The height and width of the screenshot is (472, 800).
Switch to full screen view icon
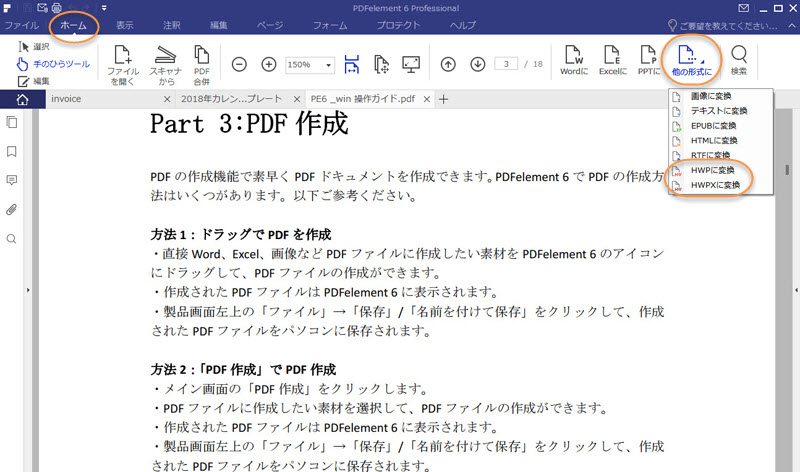coord(411,64)
